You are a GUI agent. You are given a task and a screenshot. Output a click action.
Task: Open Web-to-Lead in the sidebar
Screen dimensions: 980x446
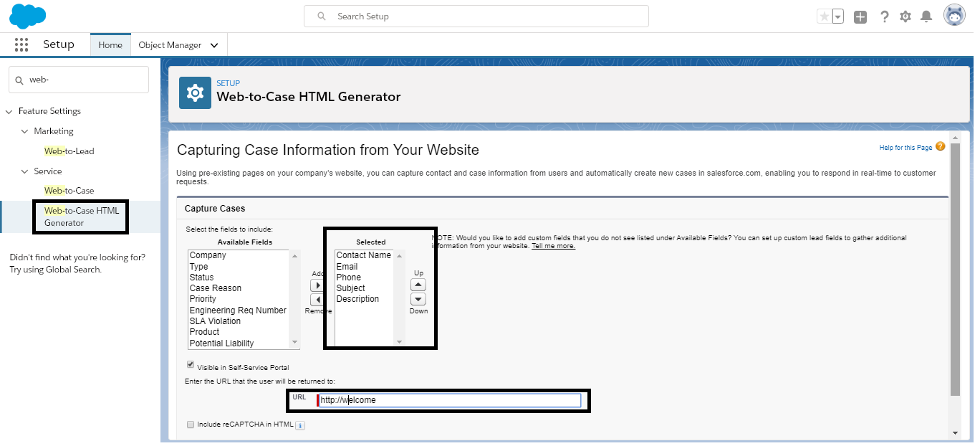tap(69, 151)
